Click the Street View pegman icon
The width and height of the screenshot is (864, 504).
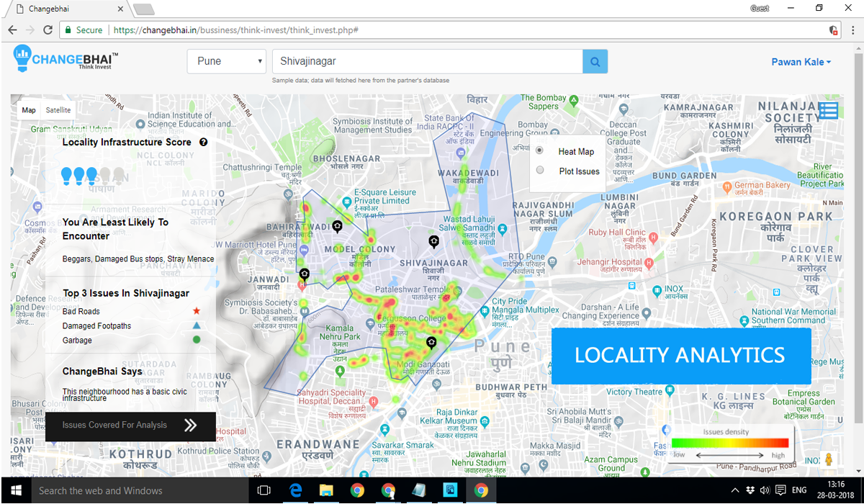pyautogui.click(x=829, y=459)
